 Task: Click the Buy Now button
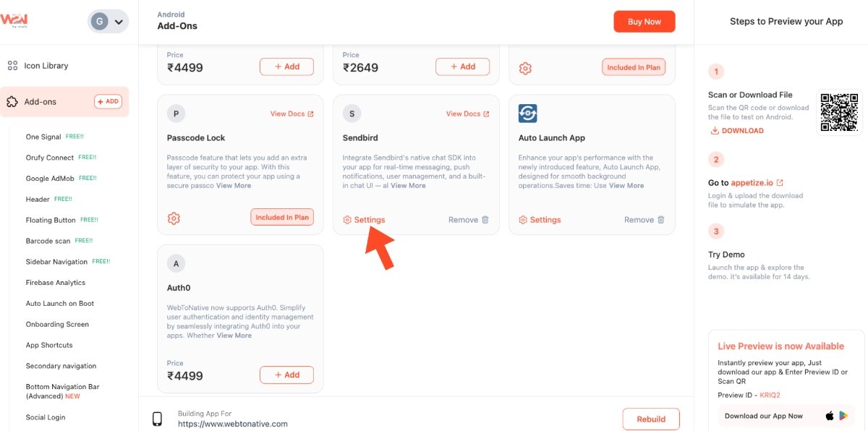644,22
